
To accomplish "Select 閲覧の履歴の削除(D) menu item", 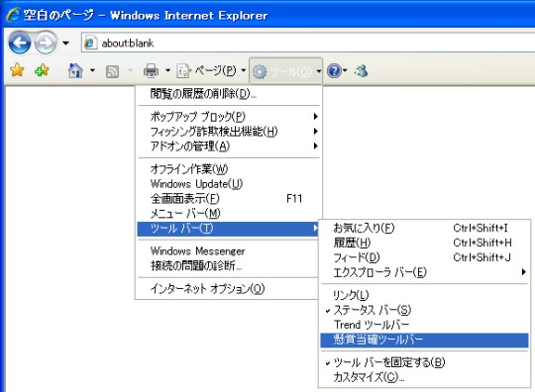I will tap(228, 93).
